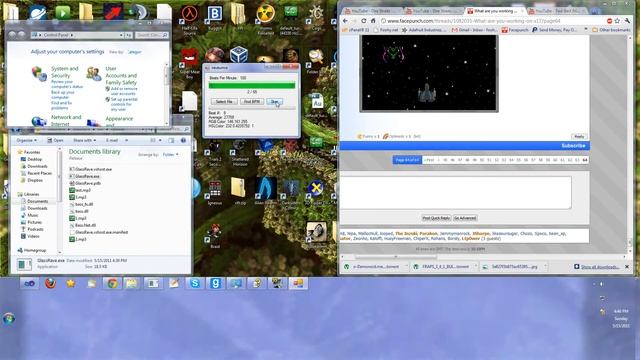
Task: Select What are you working on tab
Action: tap(495, 11)
